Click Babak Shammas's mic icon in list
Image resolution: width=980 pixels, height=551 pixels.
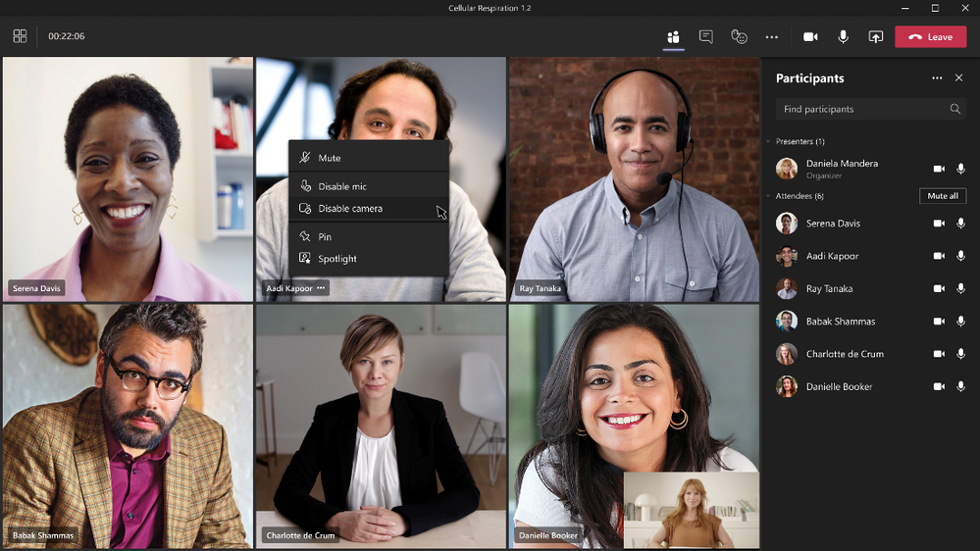click(960, 322)
